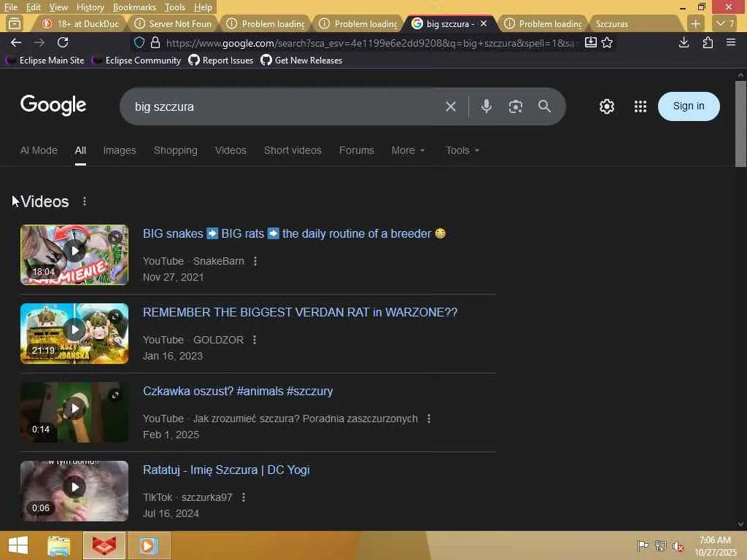Open the media player taskbar icon
The height and width of the screenshot is (560, 747).
pos(149,545)
